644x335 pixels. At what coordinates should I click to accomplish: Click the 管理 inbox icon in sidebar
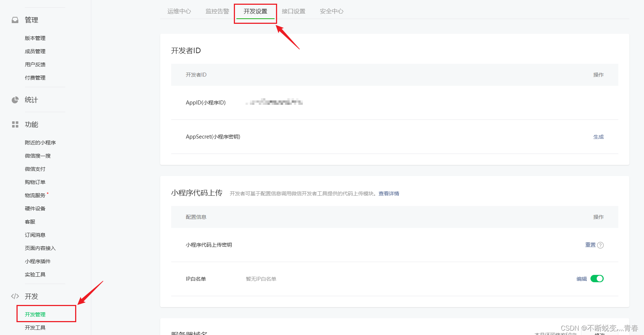click(15, 20)
